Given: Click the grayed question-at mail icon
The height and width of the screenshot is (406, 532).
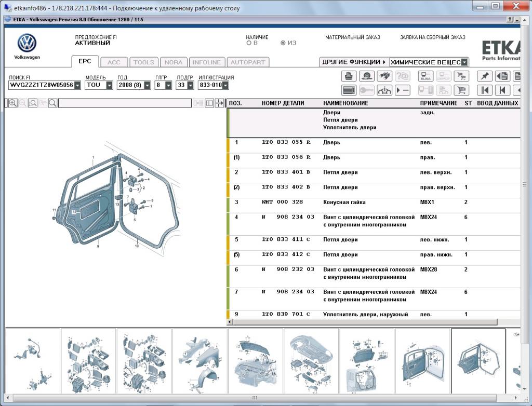Looking at the screenshot, I should (x=403, y=76).
